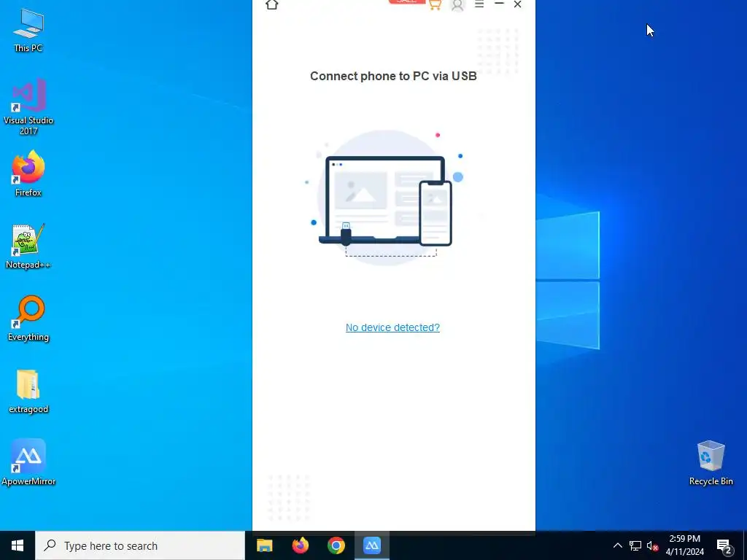
Task: Minimize the ApowerMirror window
Action: tap(499, 4)
